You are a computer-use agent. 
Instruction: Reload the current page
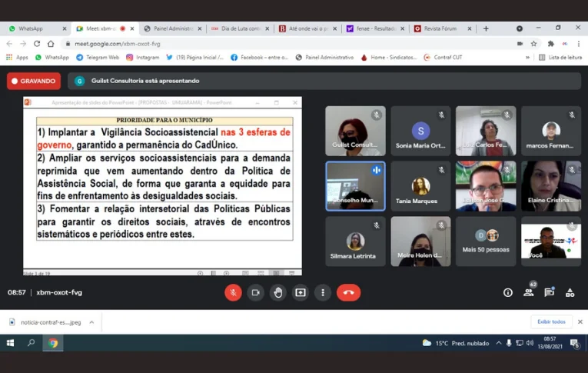click(x=37, y=44)
